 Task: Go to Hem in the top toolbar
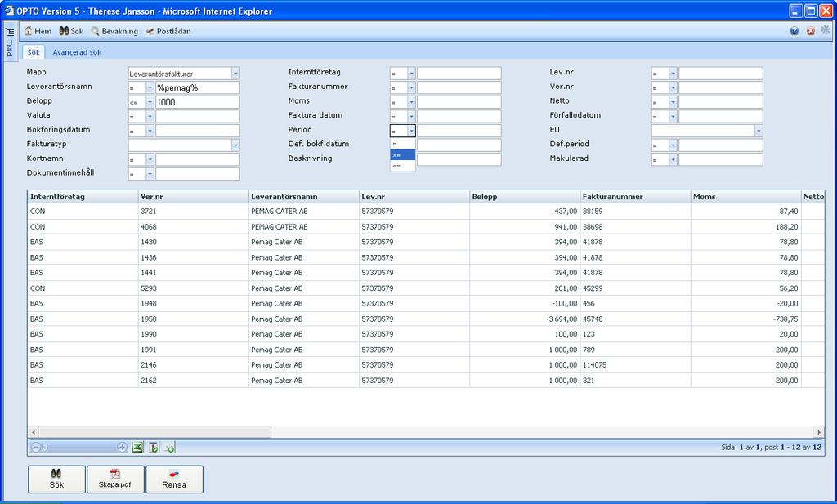[x=38, y=31]
